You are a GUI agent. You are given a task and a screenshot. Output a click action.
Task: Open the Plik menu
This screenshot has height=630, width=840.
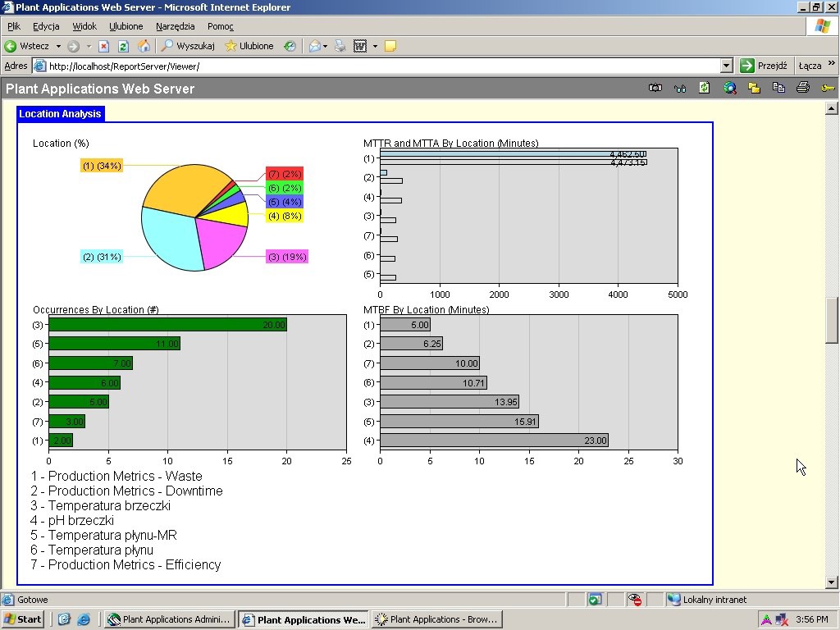pyautogui.click(x=14, y=26)
